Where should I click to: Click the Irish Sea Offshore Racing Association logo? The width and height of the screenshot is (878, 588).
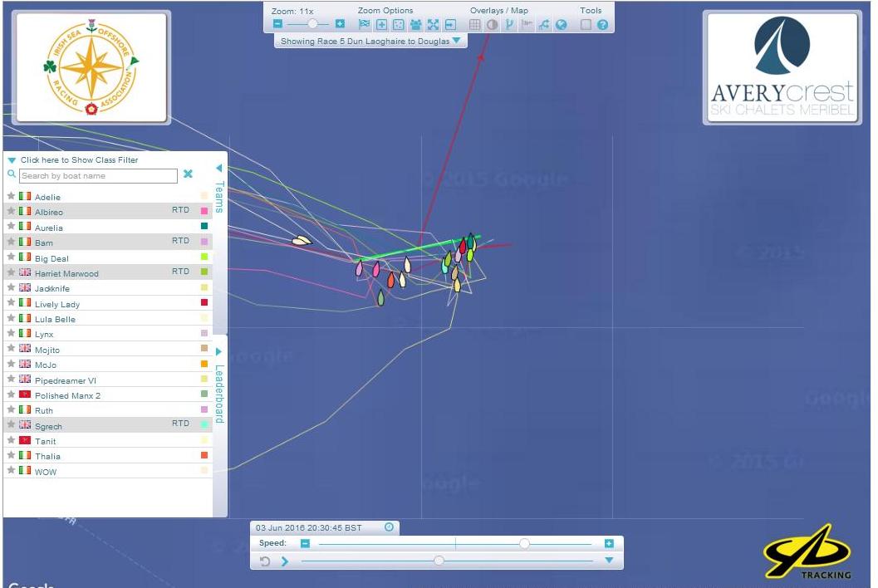pyautogui.click(x=92, y=66)
